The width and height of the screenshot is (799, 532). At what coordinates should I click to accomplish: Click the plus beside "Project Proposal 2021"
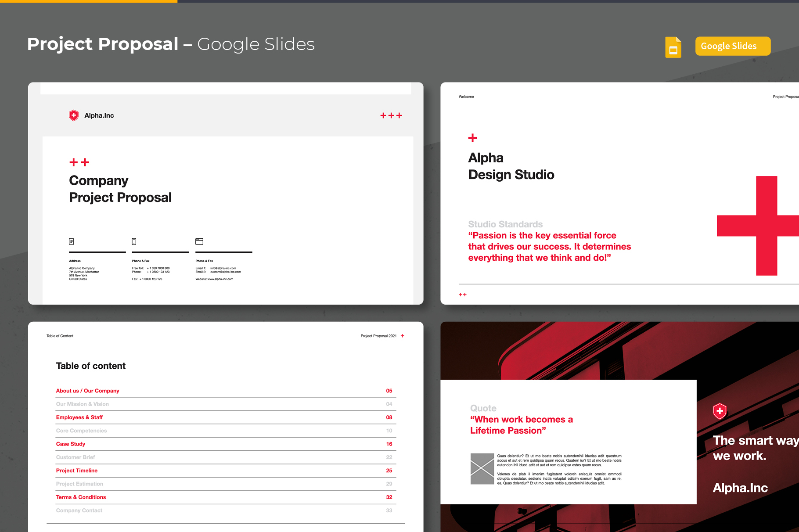point(402,335)
